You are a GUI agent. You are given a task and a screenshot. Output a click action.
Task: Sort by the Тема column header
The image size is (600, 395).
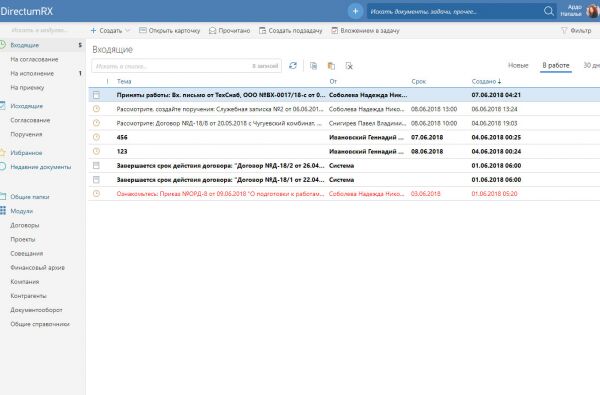click(x=124, y=81)
